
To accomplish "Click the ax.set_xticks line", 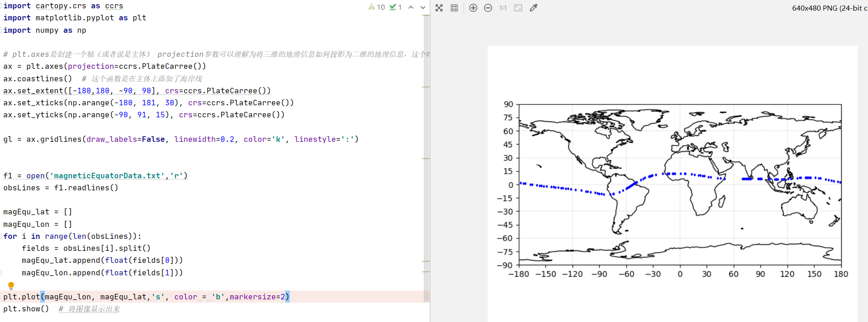I will [x=149, y=103].
